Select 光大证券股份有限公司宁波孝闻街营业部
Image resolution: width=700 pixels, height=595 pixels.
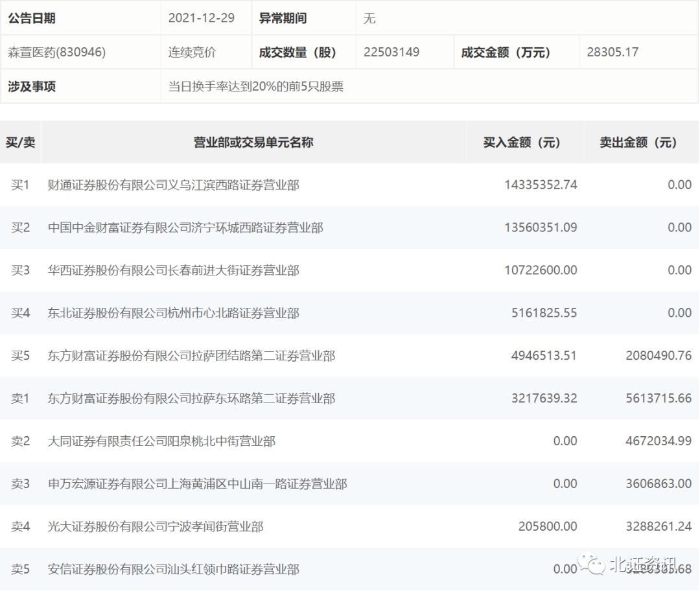156,527
